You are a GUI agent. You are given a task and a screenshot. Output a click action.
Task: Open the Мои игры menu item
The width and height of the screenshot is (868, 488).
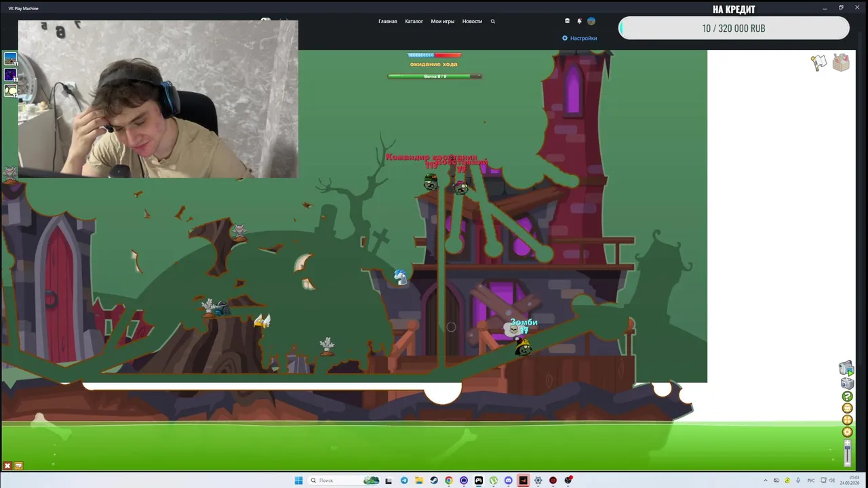443,21
